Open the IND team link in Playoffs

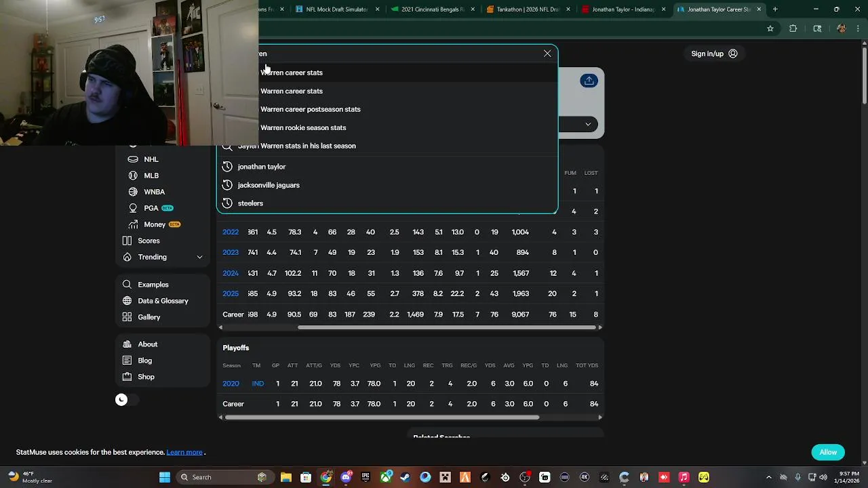(x=258, y=384)
